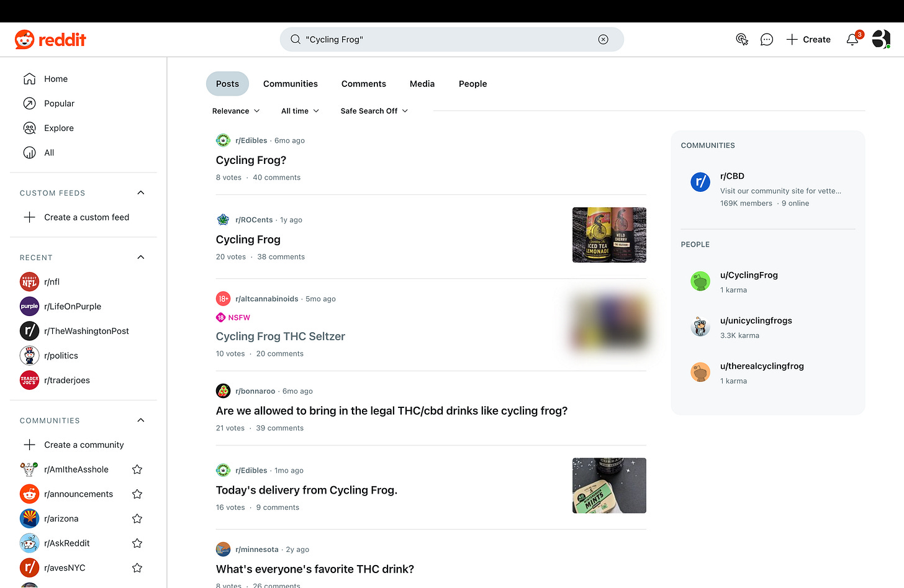This screenshot has width=904, height=588.
Task: Open the chat bubble icon
Action: (x=767, y=40)
